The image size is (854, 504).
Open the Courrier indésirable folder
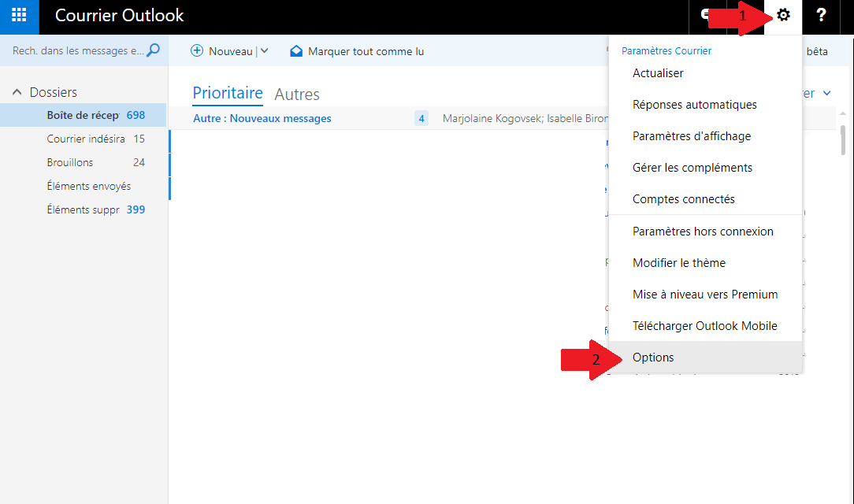point(85,139)
